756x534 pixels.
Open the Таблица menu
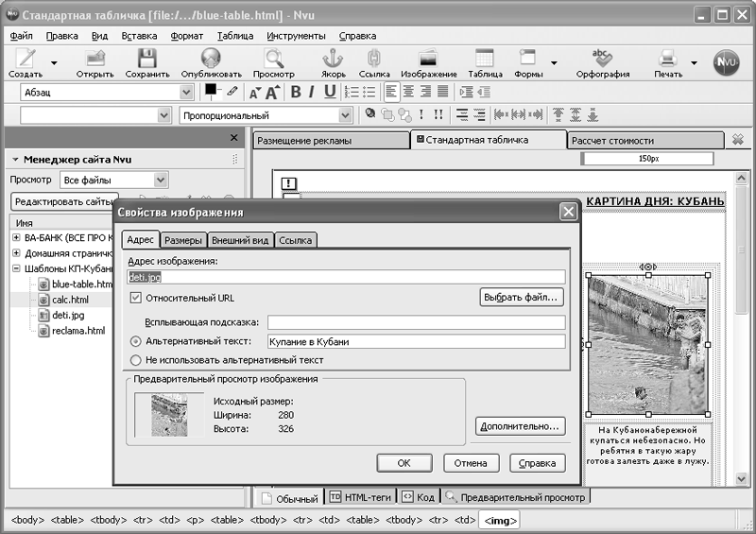click(x=235, y=36)
